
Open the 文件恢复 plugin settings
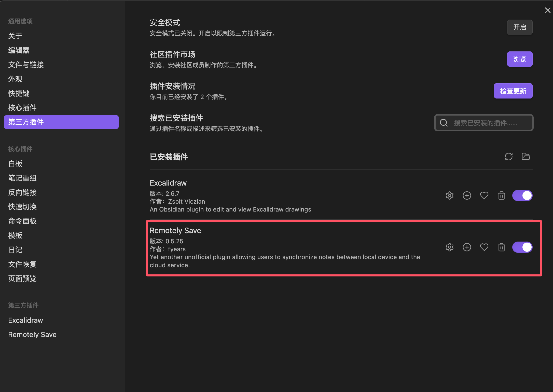61,264
